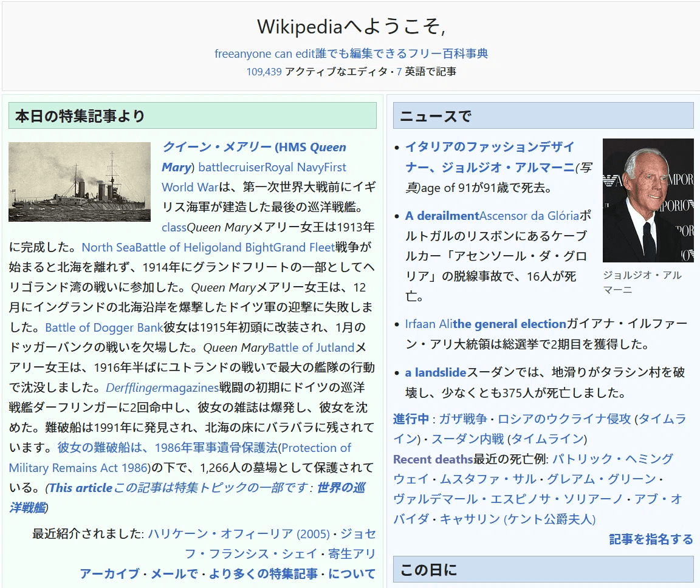The width and height of the screenshot is (700, 588).
Task: Open ハリケーン・オフィーリア (2005) article
Action: [239, 534]
